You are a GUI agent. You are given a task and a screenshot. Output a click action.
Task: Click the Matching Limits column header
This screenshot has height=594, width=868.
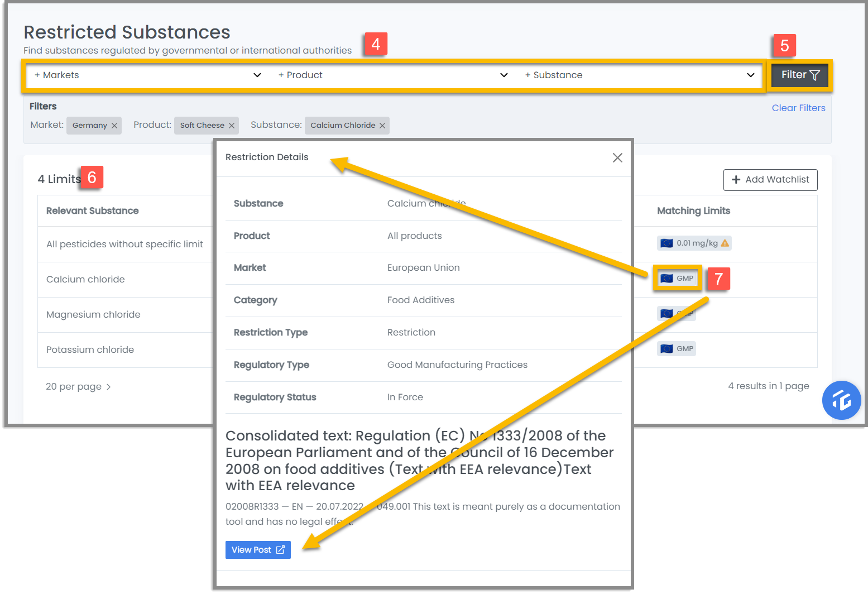click(x=693, y=211)
